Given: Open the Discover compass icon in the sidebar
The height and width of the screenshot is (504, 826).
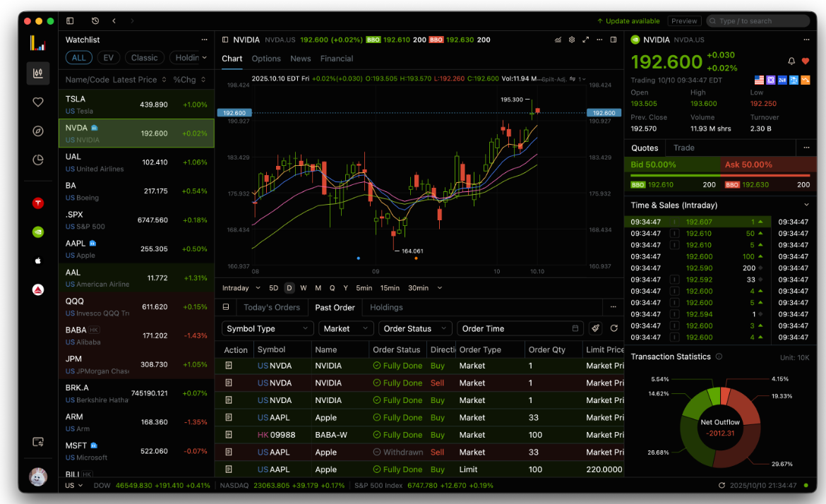Looking at the screenshot, I should click(x=38, y=131).
